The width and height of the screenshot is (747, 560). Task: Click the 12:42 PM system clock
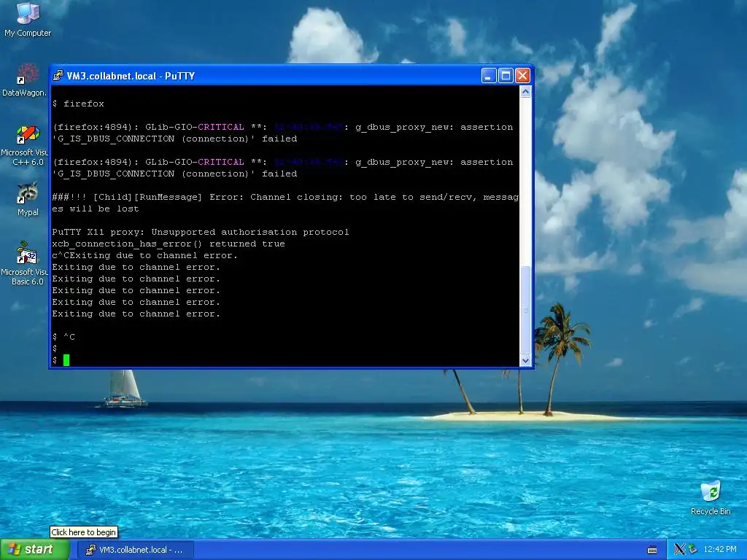(720, 550)
